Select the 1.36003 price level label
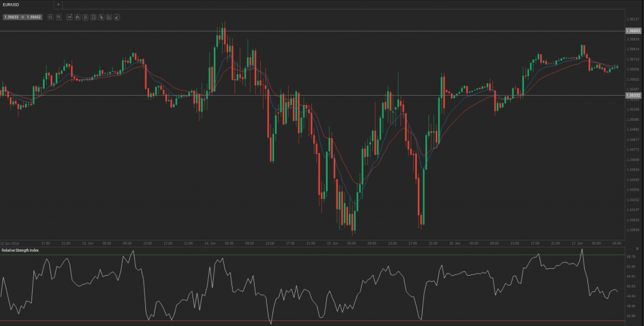Image resolution: width=644 pixels, height=326 pixels. [x=633, y=30]
